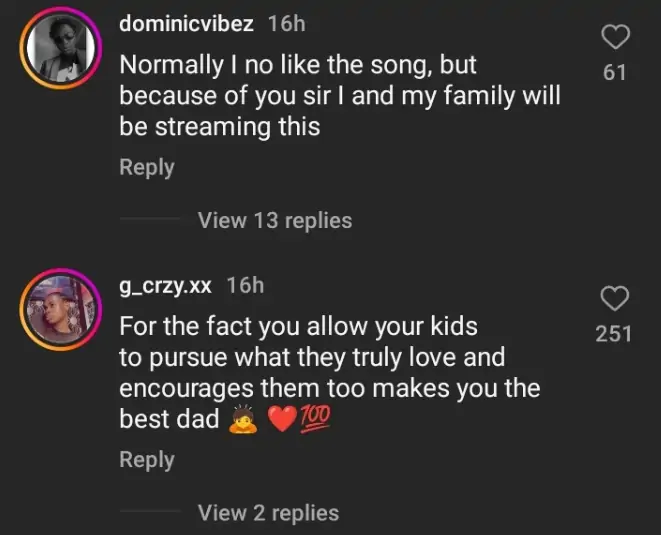Open the dominicvibez username link
This screenshot has height=535, width=661.
coord(186,24)
